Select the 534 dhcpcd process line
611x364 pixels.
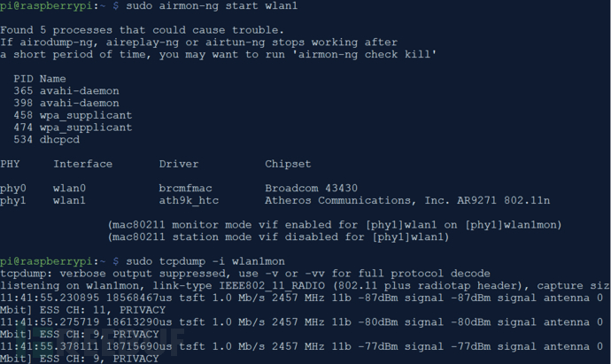pos(46,140)
